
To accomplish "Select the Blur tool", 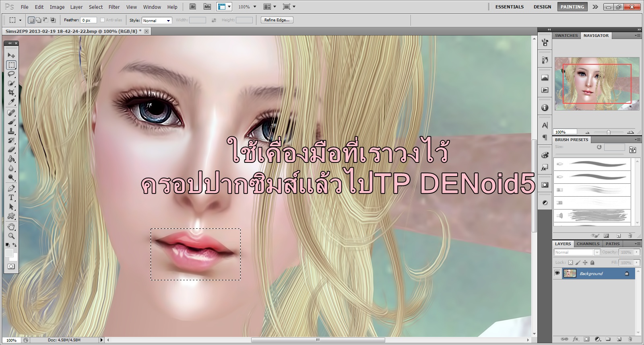I will [11, 168].
